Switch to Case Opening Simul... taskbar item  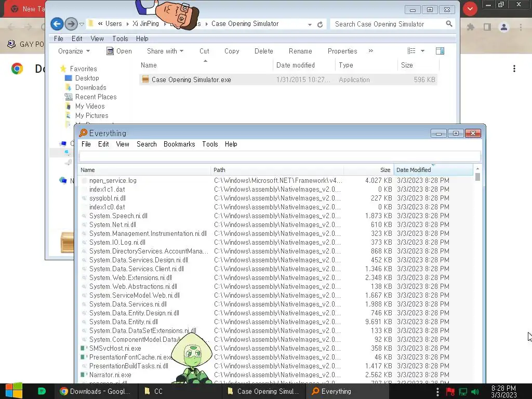pyautogui.click(x=263, y=391)
